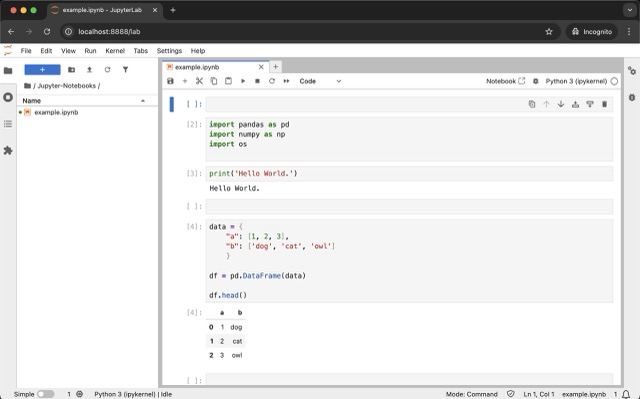The image size is (640, 399).
Task: Open the Extension Manager puzzle icon
Action: 8,151
